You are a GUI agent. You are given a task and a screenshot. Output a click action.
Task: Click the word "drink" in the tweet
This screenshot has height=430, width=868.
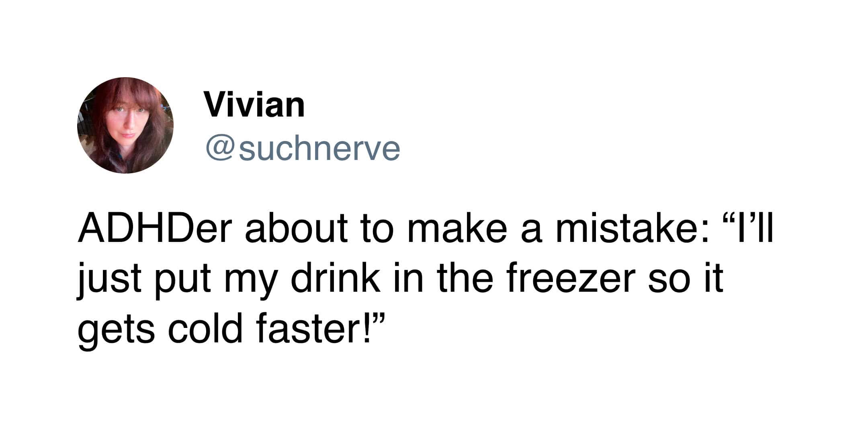pos(335,279)
